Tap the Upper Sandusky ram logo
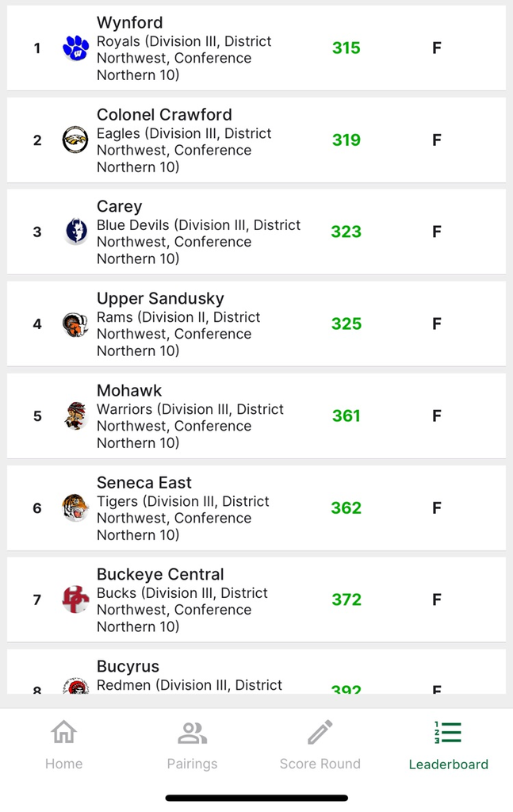Image resolution: width=513 pixels, height=812 pixels. point(75,324)
